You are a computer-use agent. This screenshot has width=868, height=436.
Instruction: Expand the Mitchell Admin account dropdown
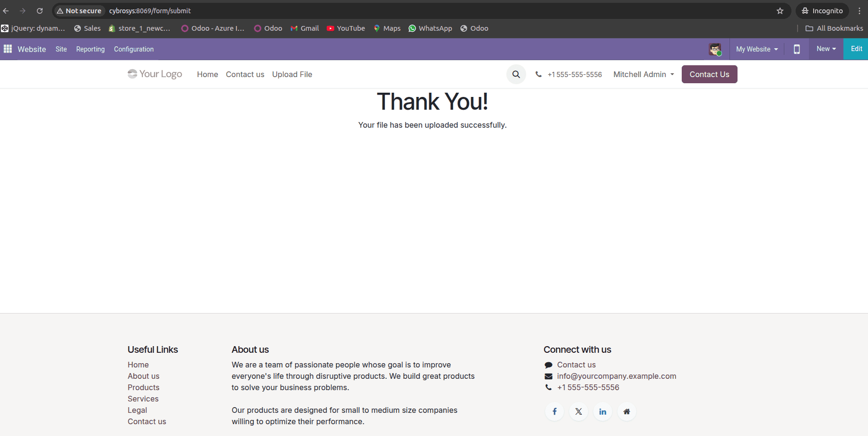(643, 74)
